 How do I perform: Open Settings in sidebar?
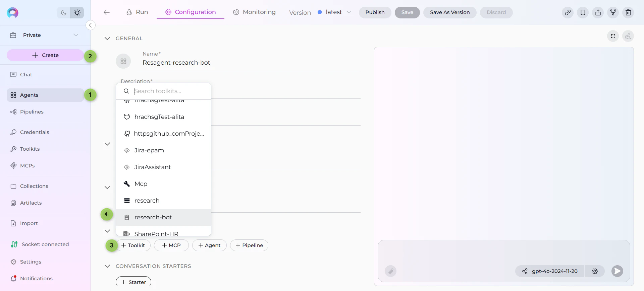point(45,262)
